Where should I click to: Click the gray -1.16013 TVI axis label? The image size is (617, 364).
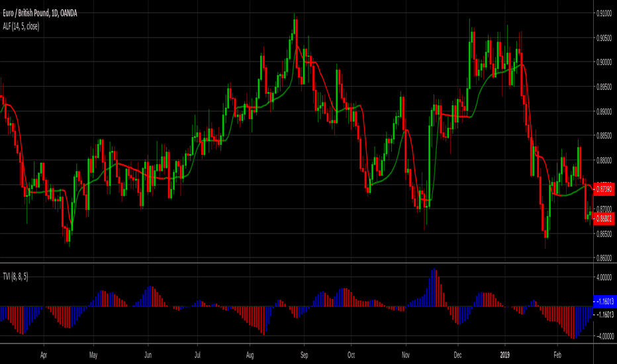(x=606, y=314)
